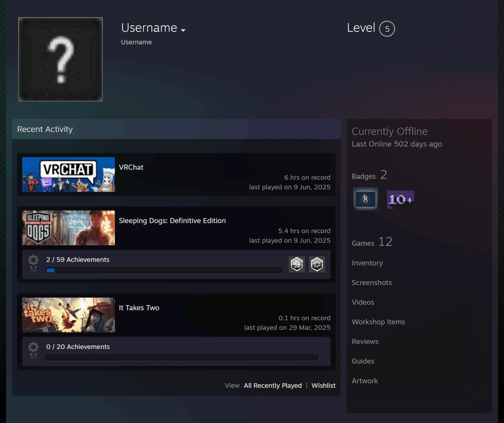Click the 5.4 hrs on record text

click(304, 231)
